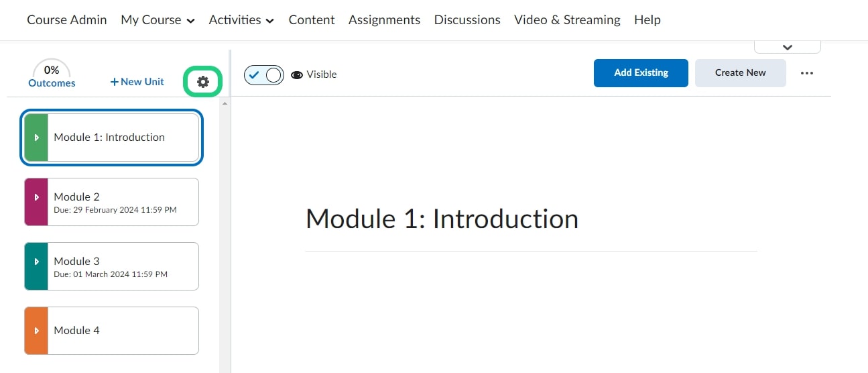Click the Add Existing button
The height and width of the screenshot is (373, 868).
point(641,73)
